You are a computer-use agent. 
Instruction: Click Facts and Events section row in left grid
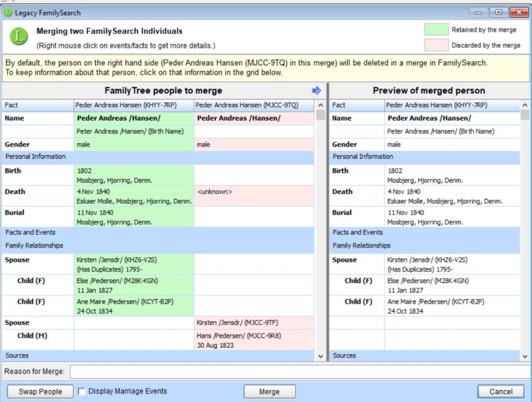coord(158,232)
